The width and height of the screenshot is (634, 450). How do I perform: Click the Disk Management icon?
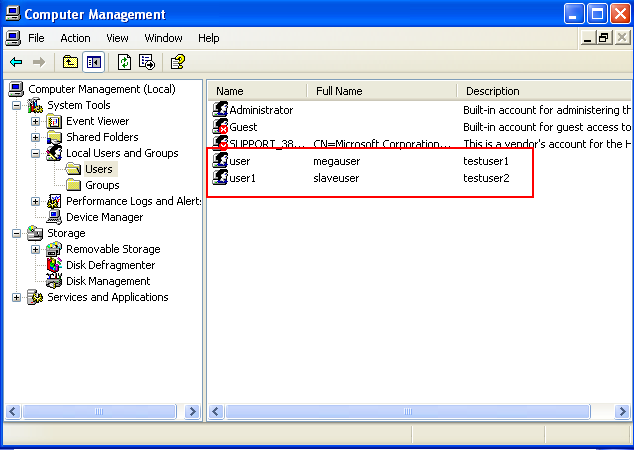click(54, 281)
